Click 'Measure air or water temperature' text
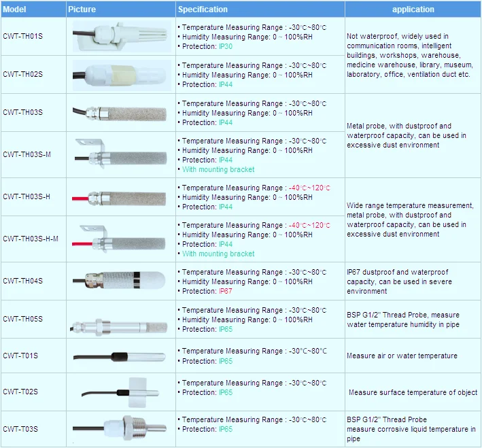 402,356
